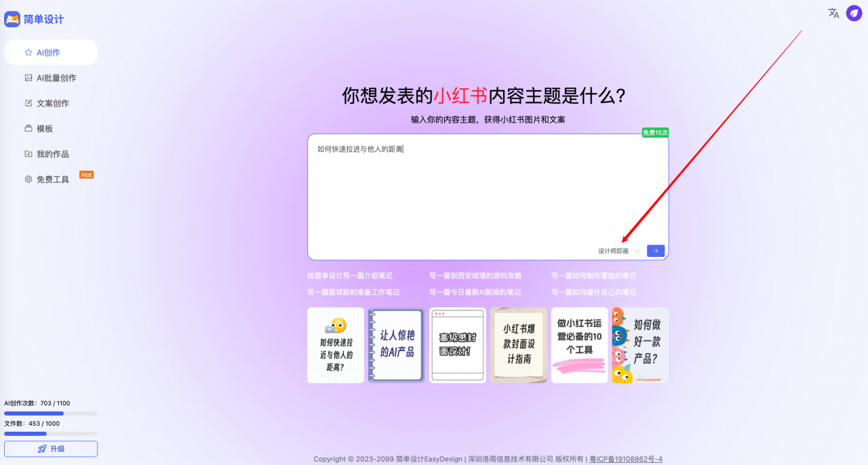The width and height of the screenshot is (868, 465).
Task: Open the 粤ICP备19108862号-4 footer link
Action: (x=626, y=459)
